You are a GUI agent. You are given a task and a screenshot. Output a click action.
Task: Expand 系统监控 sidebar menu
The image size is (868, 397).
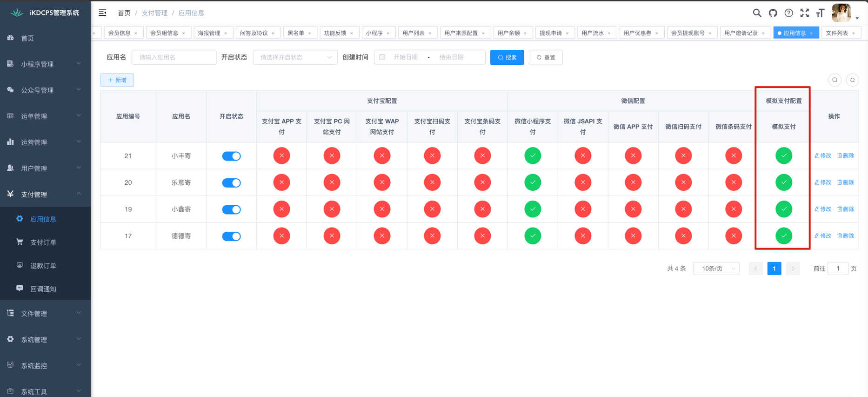tap(45, 366)
